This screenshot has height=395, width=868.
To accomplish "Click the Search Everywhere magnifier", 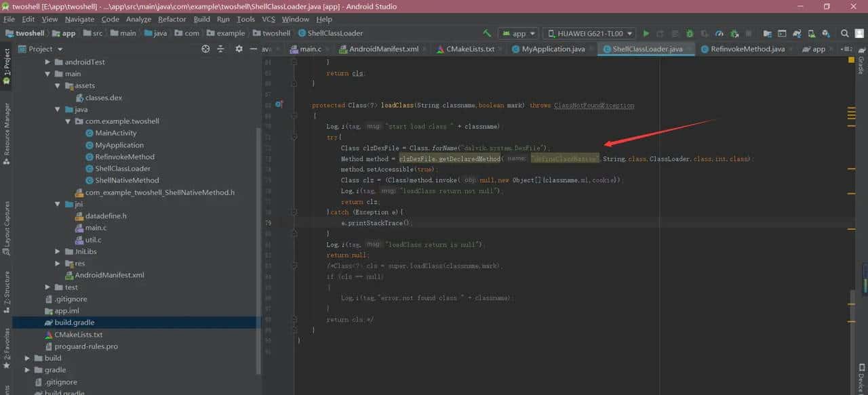I will point(844,33).
